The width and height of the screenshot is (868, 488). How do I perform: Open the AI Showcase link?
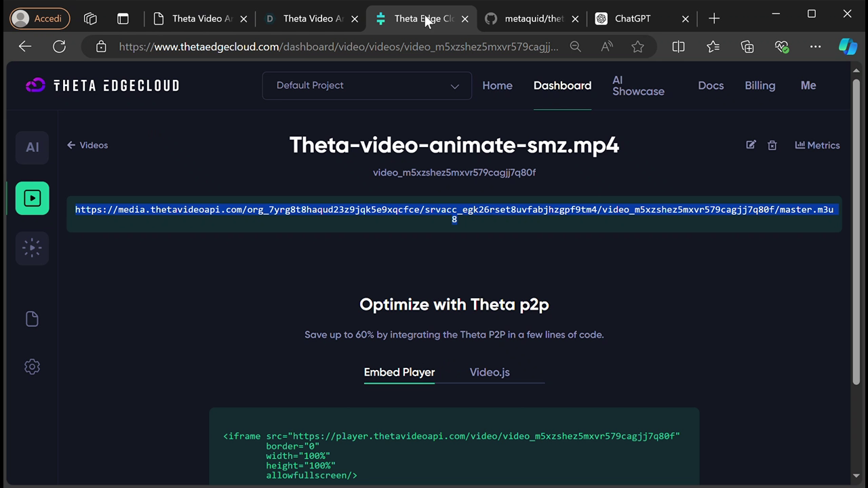pyautogui.click(x=638, y=85)
